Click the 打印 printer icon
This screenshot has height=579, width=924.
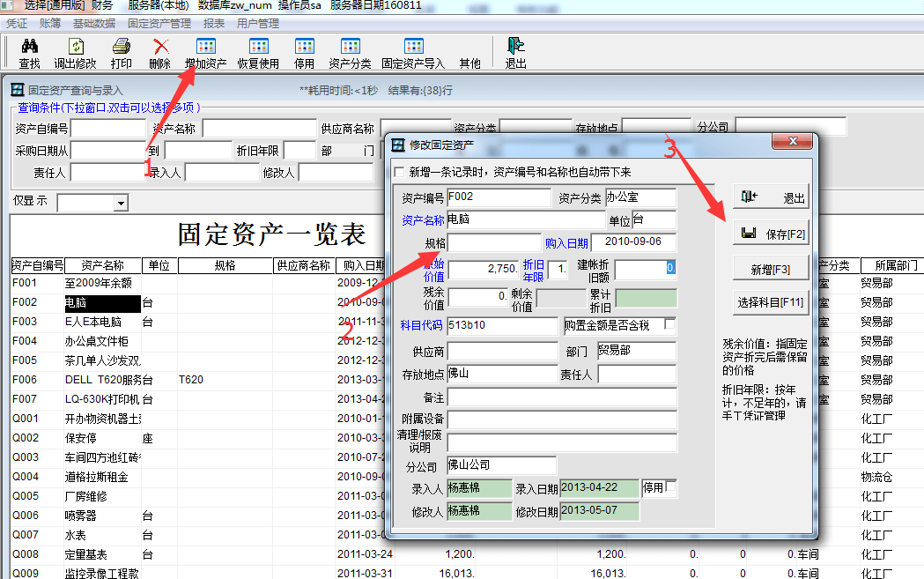122,47
